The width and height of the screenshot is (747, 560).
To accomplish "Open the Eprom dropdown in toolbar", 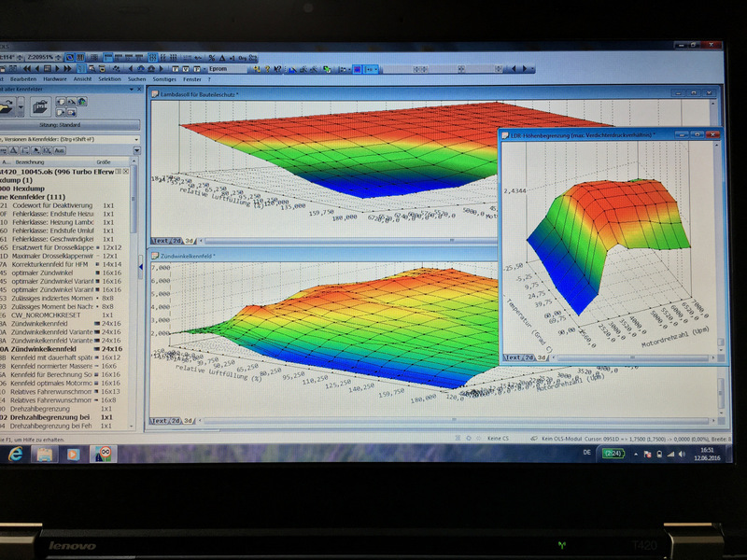I will 233,68.
